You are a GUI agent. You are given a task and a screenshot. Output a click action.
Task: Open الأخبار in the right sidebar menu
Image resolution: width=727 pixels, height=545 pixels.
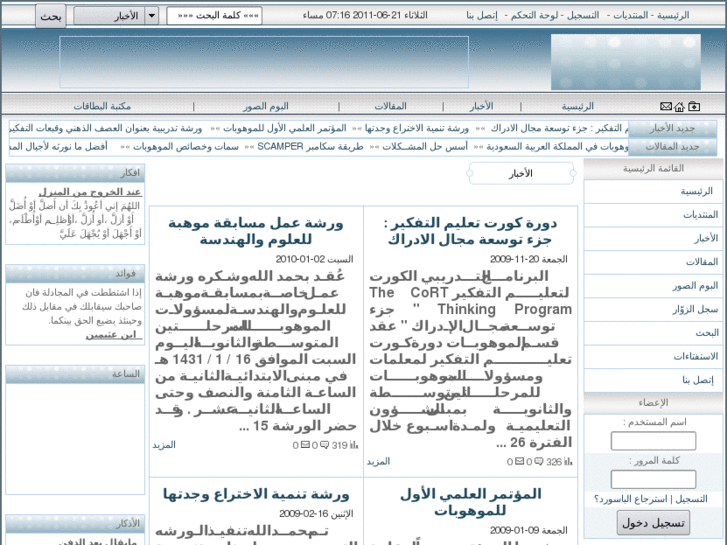click(x=653, y=238)
